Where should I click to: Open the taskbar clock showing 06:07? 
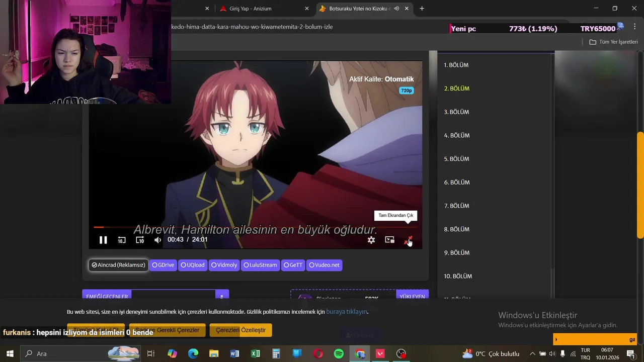click(607, 353)
